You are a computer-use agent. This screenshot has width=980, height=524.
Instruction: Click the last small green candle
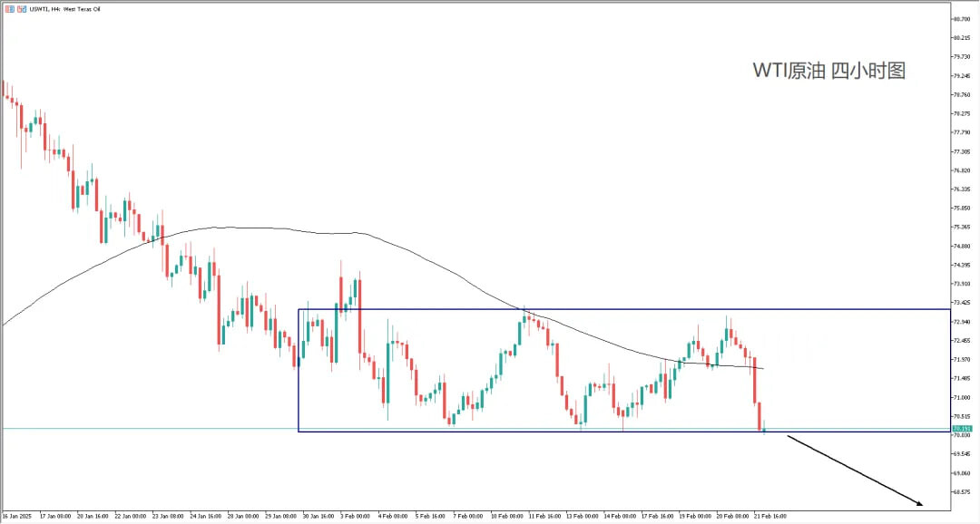pos(764,429)
